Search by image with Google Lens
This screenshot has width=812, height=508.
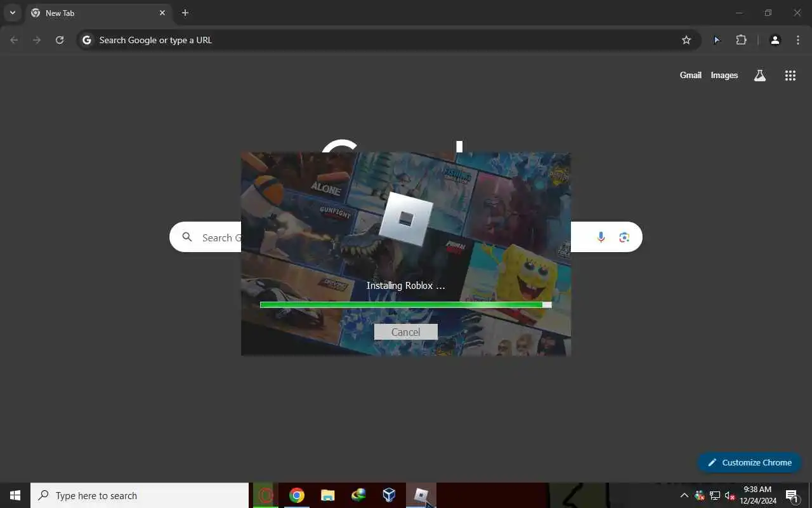pos(624,237)
